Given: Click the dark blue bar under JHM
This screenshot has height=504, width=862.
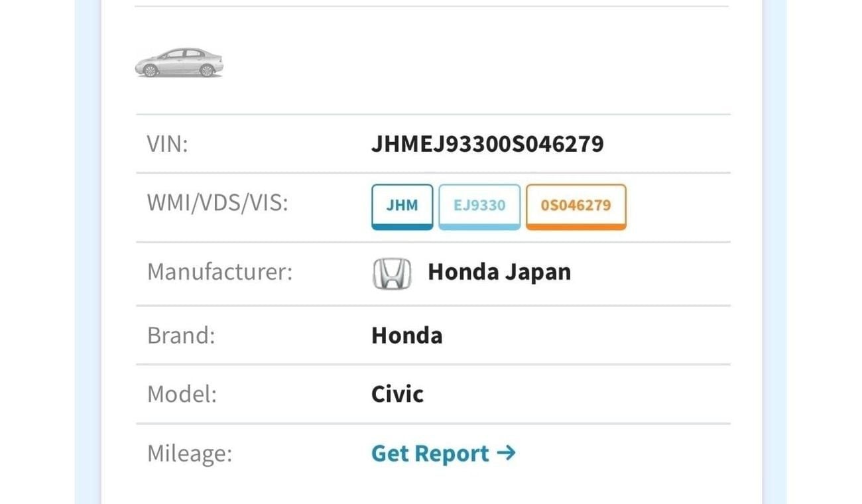Looking at the screenshot, I should (402, 227).
